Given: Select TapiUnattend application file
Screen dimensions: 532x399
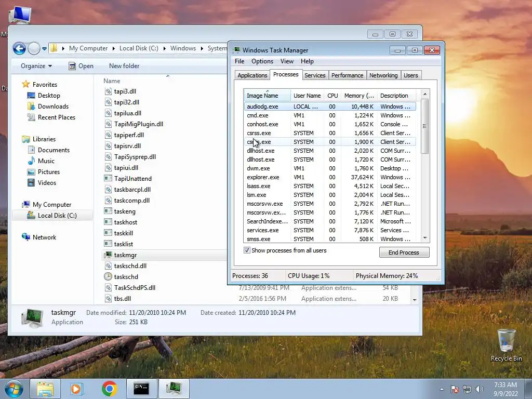Looking at the screenshot, I should (132, 179).
